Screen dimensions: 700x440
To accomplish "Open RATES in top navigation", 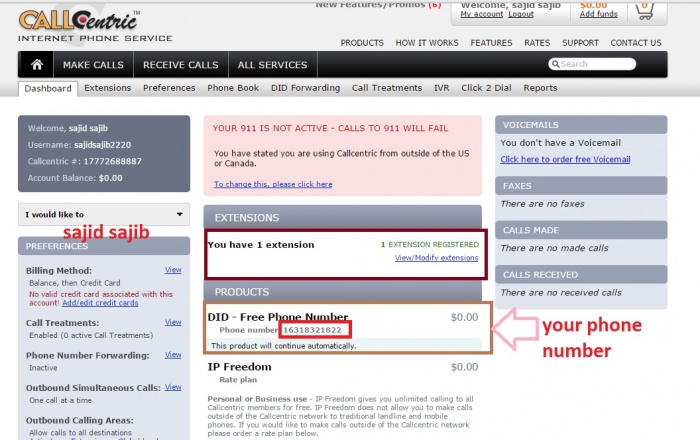I will [x=537, y=43].
